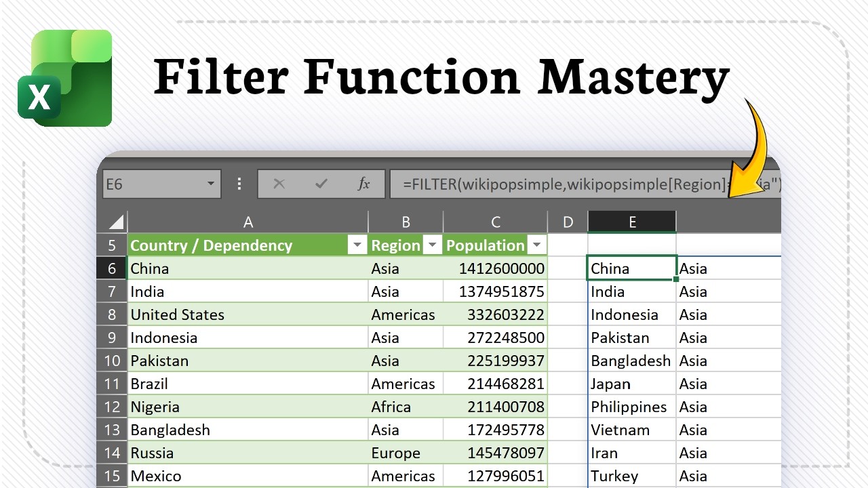Viewport: 868px width, 488px height.
Task: Select row 6 header
Action: [x=113, y=268]
